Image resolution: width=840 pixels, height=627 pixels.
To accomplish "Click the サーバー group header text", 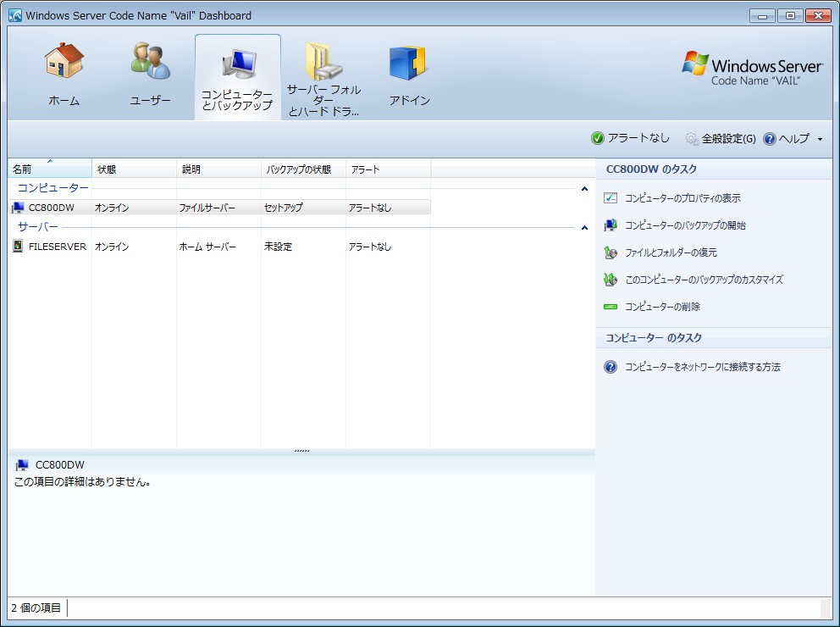I will click(37, 227).
